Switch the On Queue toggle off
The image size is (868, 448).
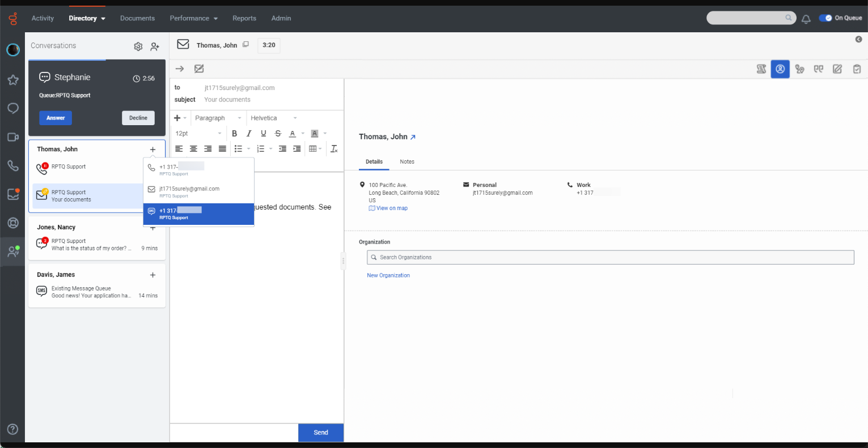[x=825, y=18]
